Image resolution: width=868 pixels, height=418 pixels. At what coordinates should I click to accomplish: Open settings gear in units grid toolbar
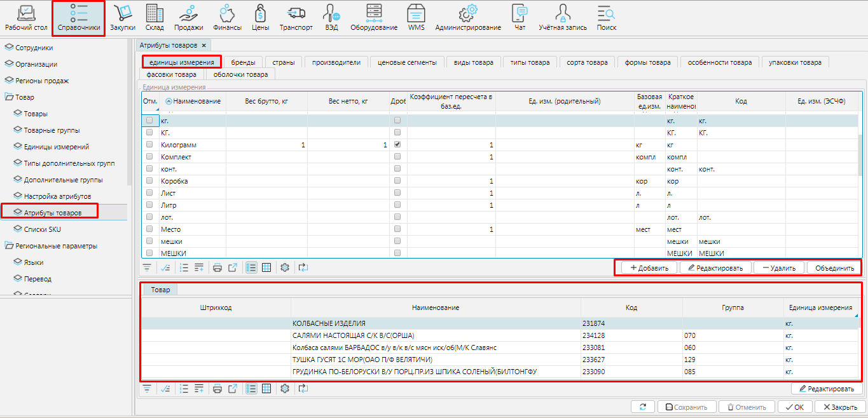coord(285,267)
